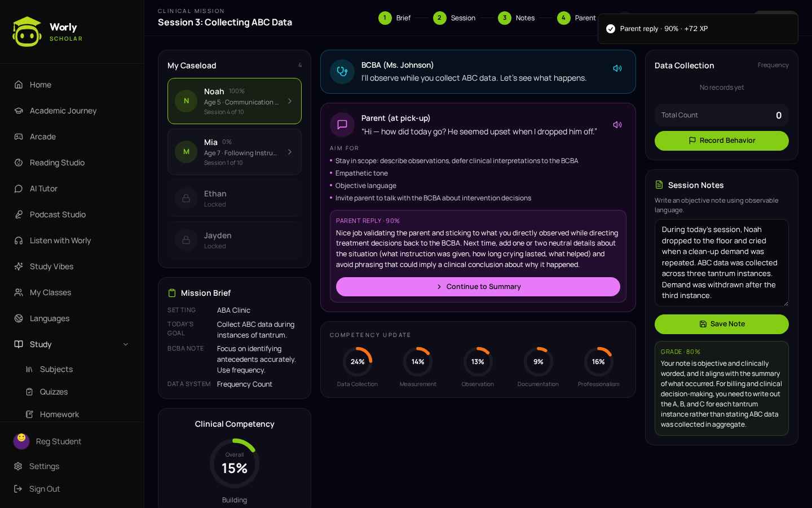Click the Reading Studio icon
The image size is (812, 508).
pos(19,163)
